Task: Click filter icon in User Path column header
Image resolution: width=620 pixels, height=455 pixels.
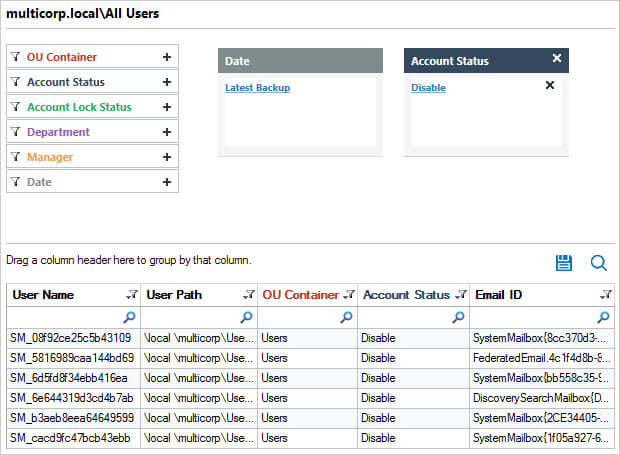Action: (247, 295)
